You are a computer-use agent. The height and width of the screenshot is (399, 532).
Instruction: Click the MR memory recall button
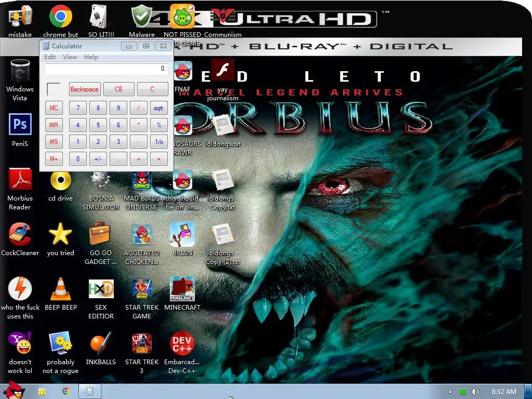54,125
